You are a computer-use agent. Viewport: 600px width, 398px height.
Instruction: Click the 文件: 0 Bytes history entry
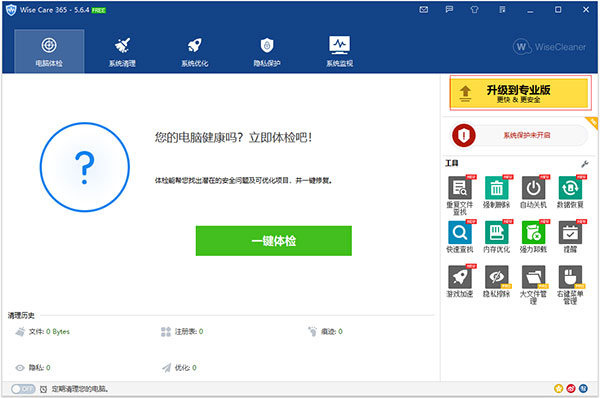(x=42, y=331)
